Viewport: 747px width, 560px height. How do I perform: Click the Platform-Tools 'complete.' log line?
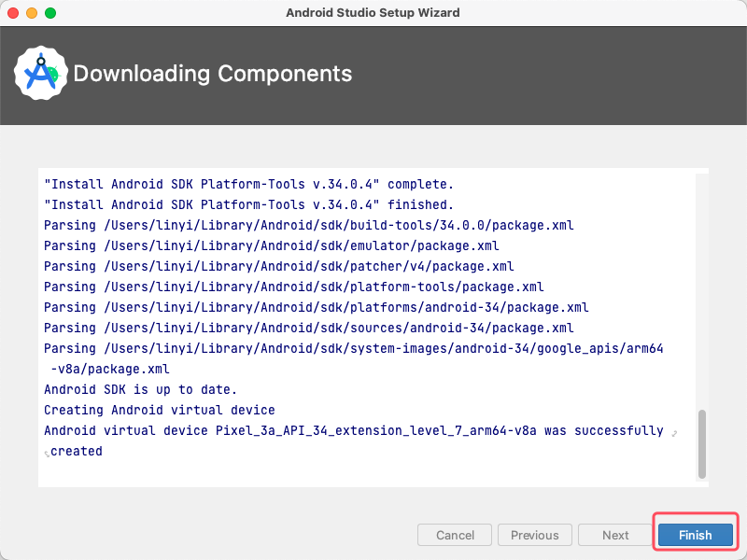pyautogui.click(x=248, y=184)
